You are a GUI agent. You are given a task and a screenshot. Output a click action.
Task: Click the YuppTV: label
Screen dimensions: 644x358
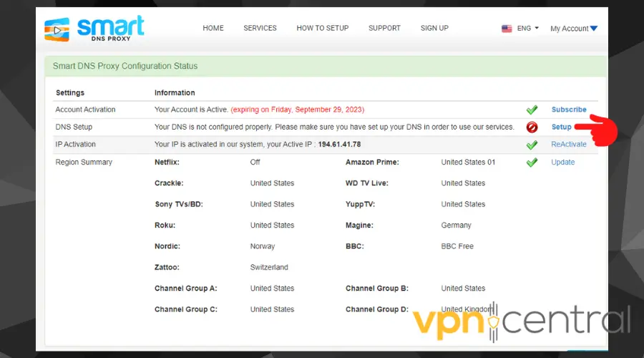360,204
